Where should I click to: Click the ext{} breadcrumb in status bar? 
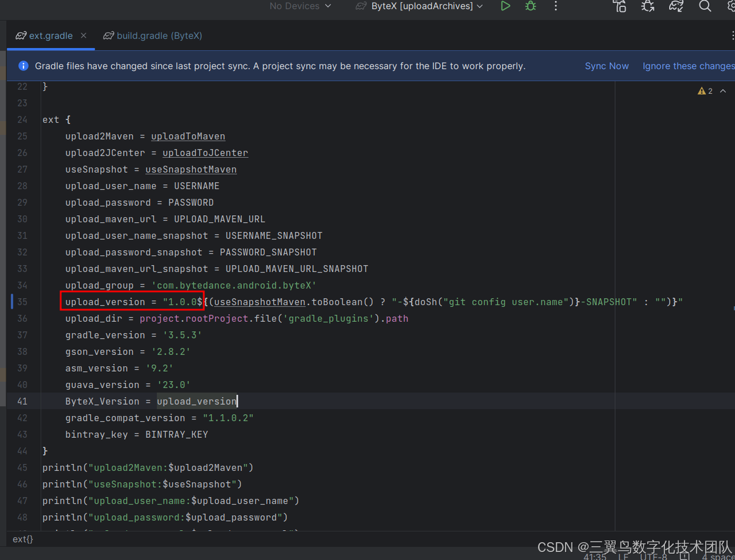click(x=22, y=539)
